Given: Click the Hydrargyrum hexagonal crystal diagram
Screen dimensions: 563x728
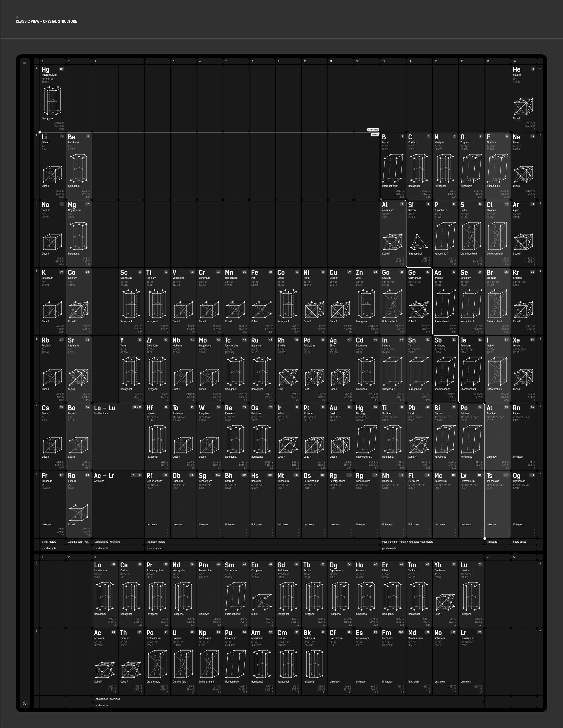Looking at the screenshot, I should [x=53, y=101].
